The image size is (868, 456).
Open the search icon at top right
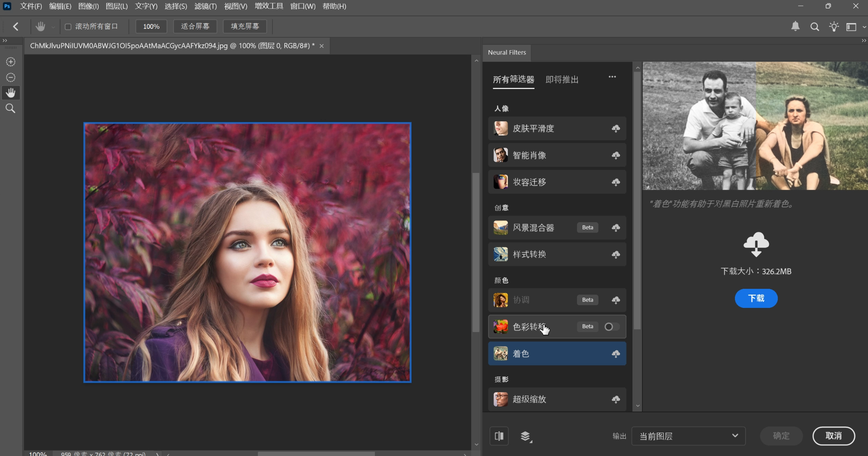pos(815,27)
